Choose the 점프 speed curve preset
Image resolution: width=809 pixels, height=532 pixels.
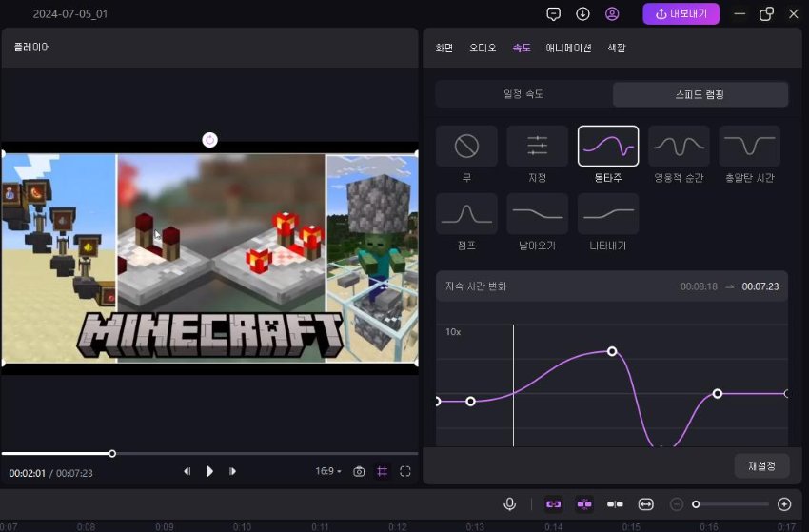point(466,213)
